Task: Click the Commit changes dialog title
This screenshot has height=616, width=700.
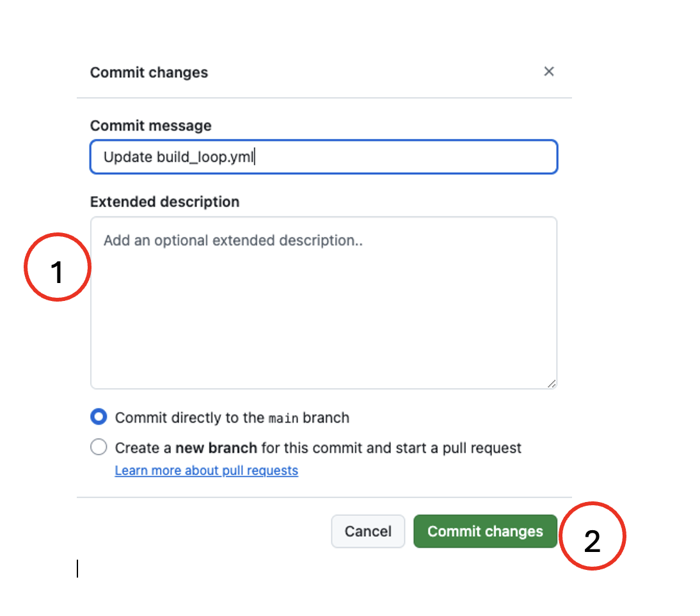Action: coord(148,72)
